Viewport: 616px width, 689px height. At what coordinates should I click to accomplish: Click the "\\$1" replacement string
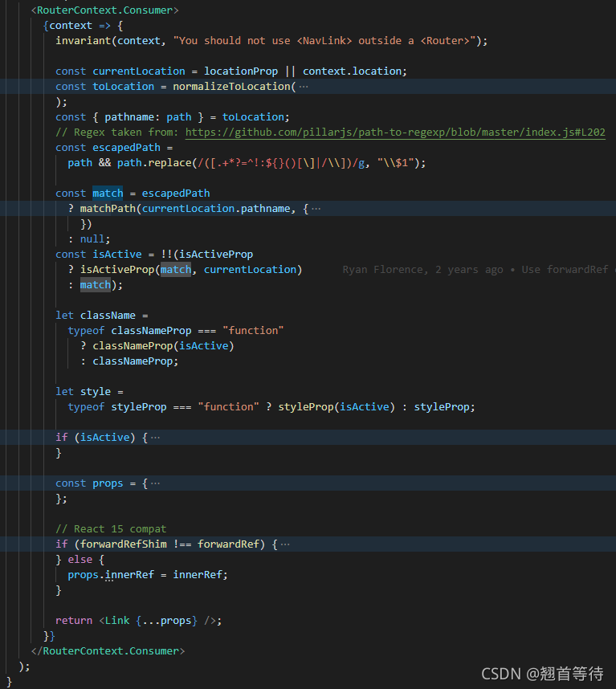pyautogui.click(x=395, y=163)
